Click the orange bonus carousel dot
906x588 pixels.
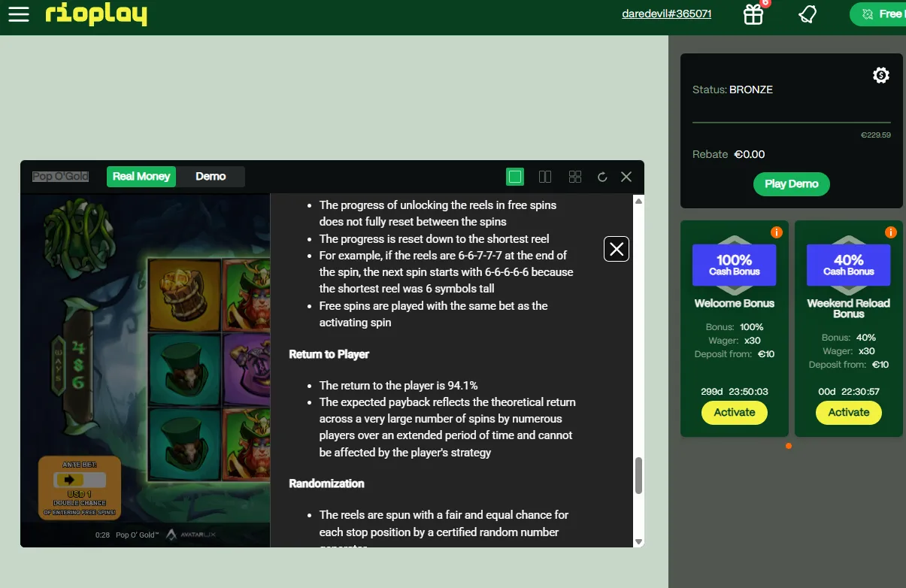789,446
